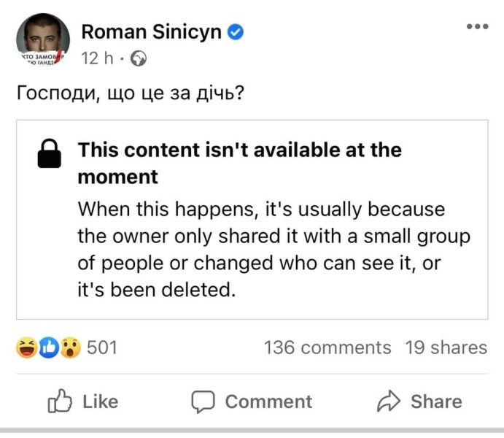Click the blue verified badge
The width and height of the screenshot is (504, 438).
[x=236, y=31]
